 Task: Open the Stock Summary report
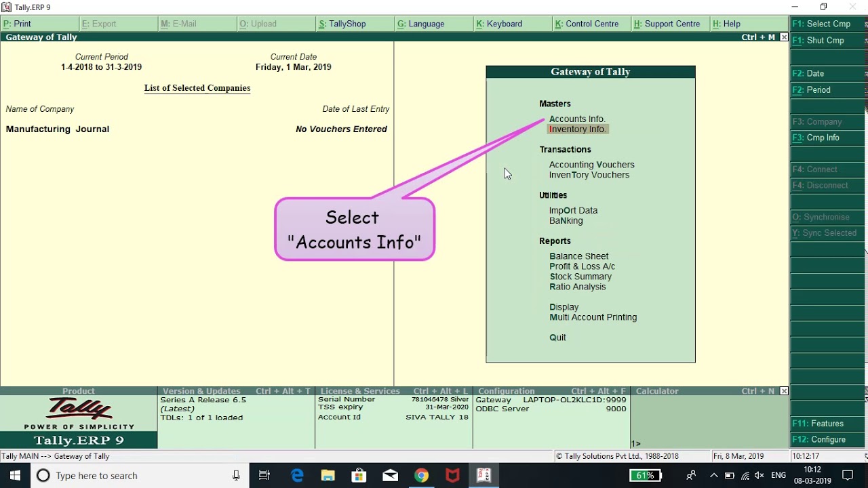pos(580,277)
